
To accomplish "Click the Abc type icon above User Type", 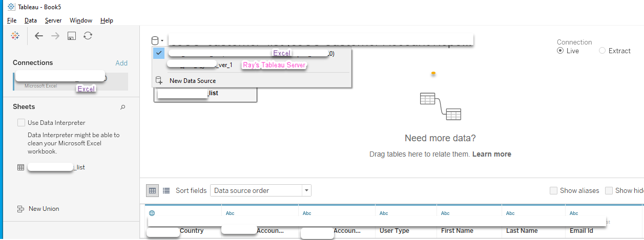I will pos(384,213).
